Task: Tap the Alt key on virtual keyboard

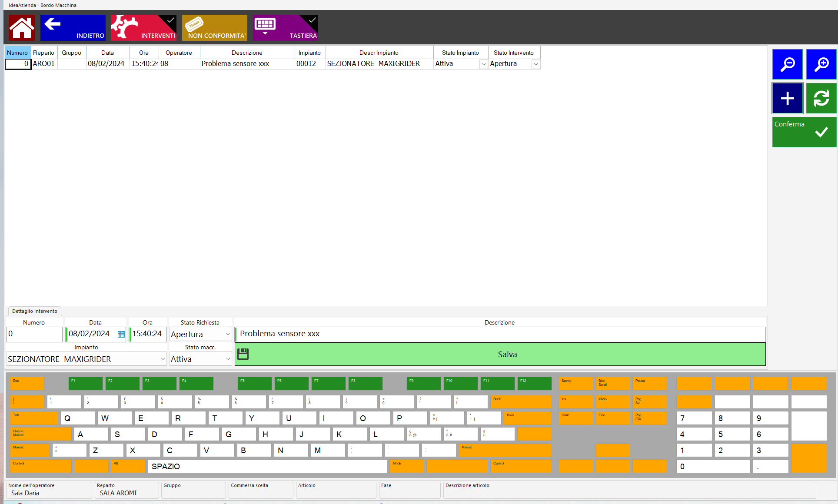Action: pos(128,466)
